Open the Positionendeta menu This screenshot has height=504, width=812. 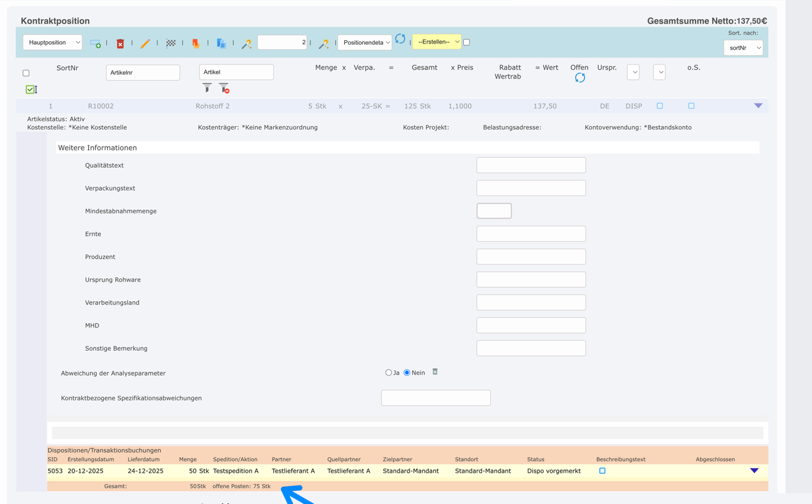[x=366, y=42]
